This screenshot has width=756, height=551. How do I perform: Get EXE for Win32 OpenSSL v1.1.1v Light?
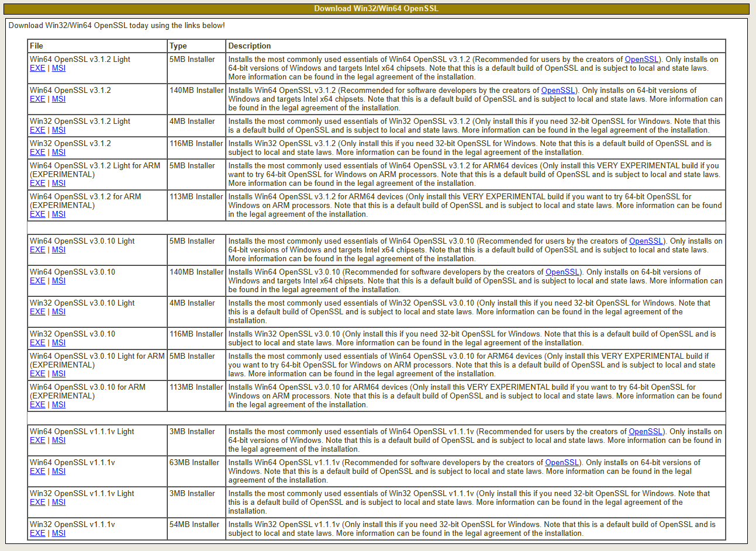point(37,503)
